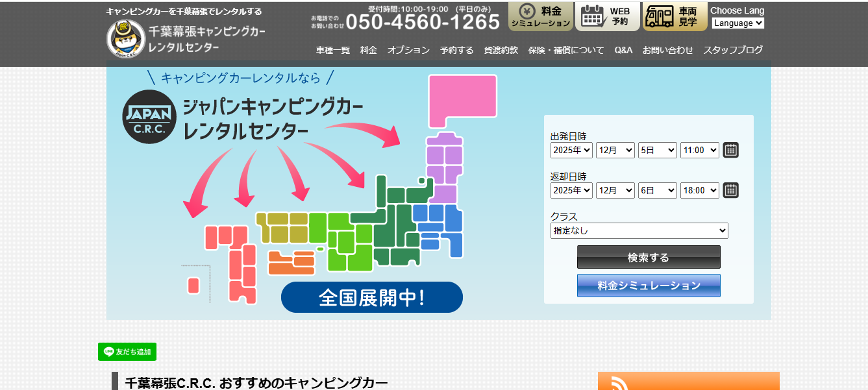Screen dimensions: 868x390
Task: Select the pink Hokkaido region on map
Action: 462,101
